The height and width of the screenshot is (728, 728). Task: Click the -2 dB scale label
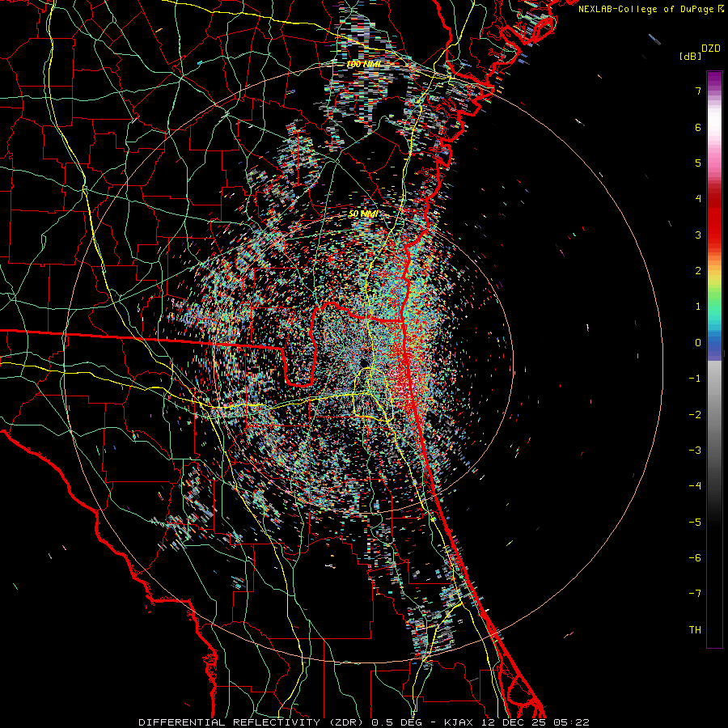point(695,415)
